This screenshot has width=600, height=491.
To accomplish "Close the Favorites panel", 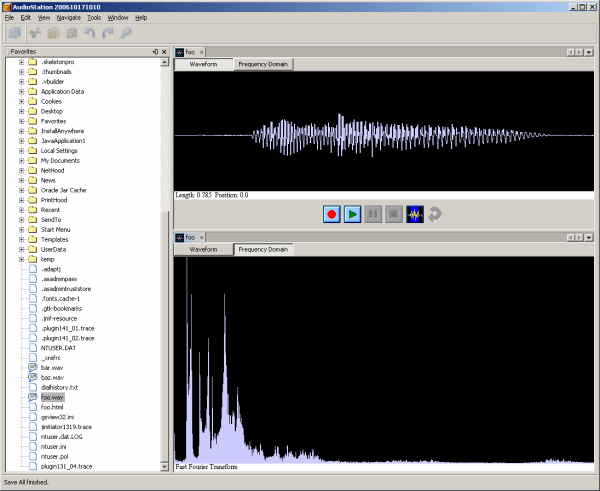I will tap(164, 51).
